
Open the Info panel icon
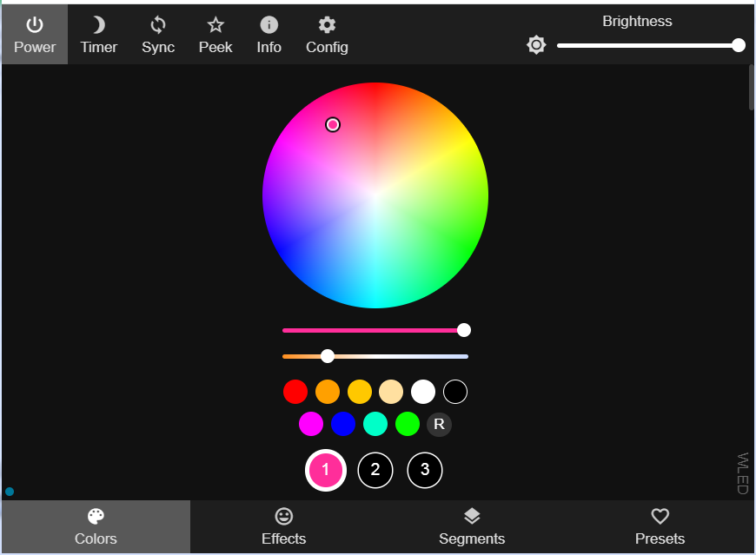[x=269, y=35]
